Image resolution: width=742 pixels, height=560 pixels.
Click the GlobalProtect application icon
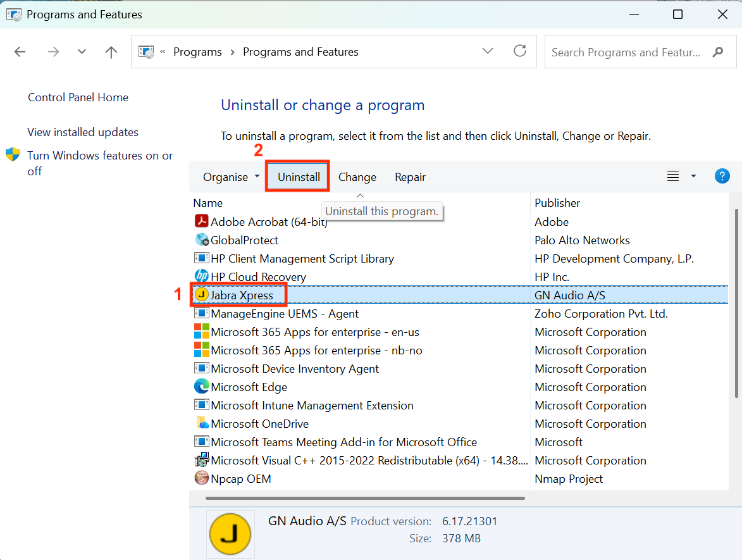point(201,240)
